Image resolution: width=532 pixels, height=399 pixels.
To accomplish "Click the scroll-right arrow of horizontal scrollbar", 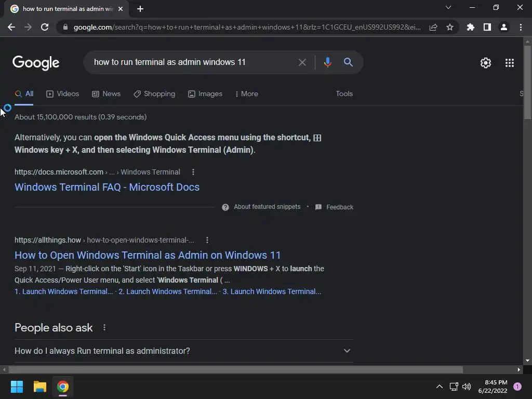I will [x=519, y=369].
